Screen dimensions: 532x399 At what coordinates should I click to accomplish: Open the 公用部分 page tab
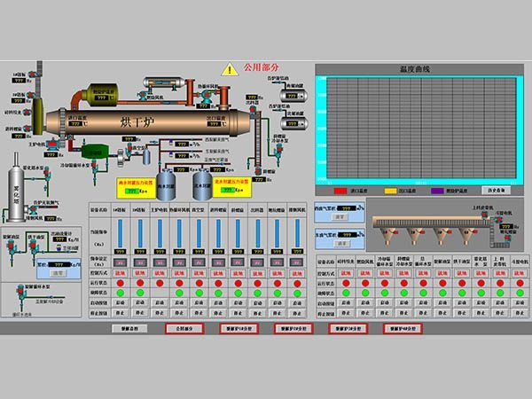point(184,328)
